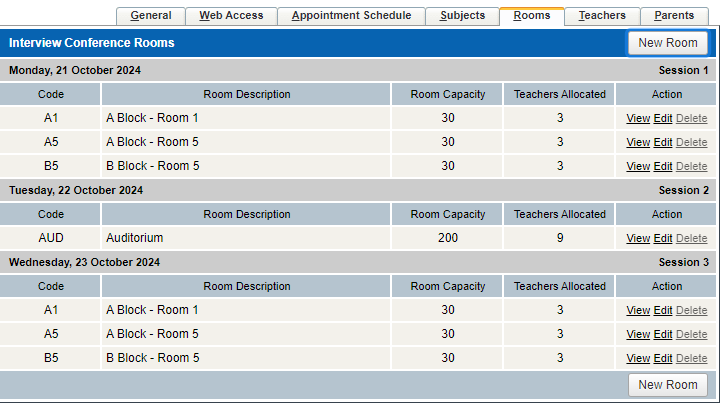Click the bottom New Room button
The image size is (723, 406).
(x=667, y=385)
